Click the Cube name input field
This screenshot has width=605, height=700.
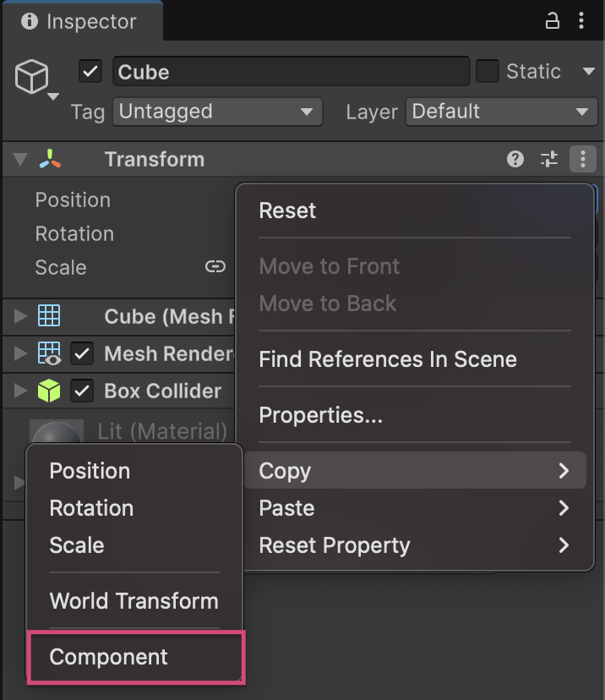(290, 72)
